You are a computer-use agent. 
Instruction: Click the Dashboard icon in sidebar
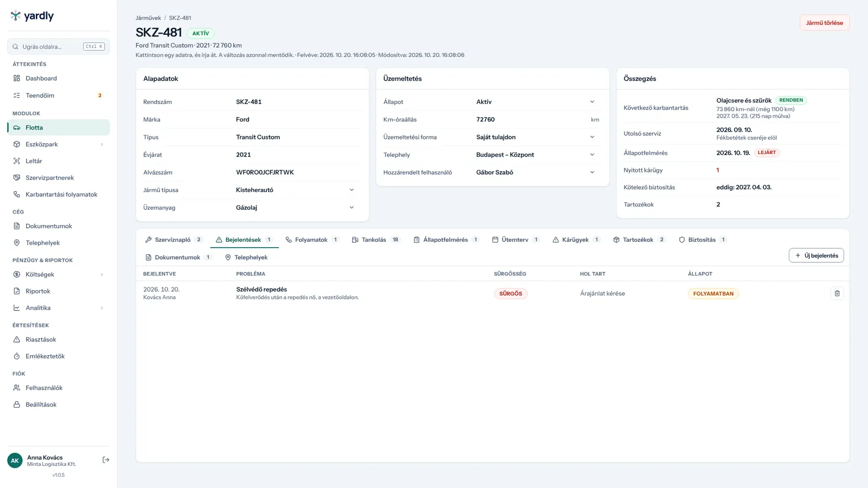coord(17,78)
